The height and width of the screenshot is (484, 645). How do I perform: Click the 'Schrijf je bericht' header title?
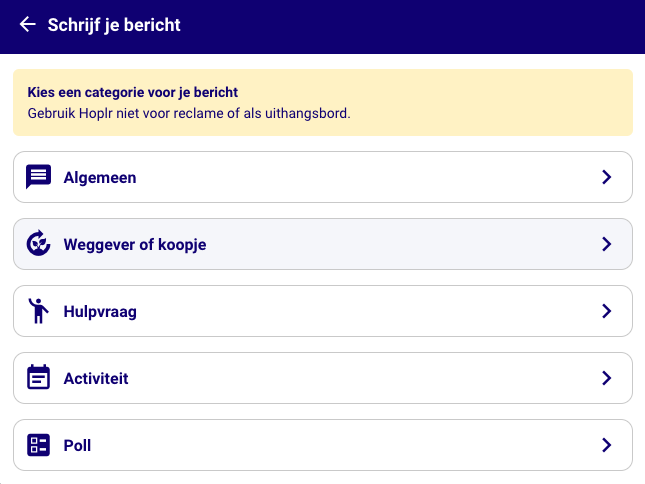tap(114, 25)
